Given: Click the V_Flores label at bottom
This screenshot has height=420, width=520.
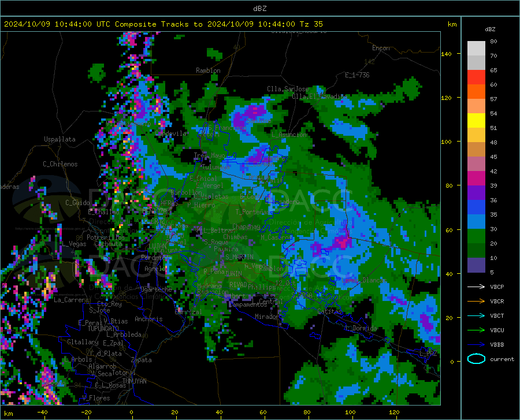Looking at the screenshot, I should [96, 398].
